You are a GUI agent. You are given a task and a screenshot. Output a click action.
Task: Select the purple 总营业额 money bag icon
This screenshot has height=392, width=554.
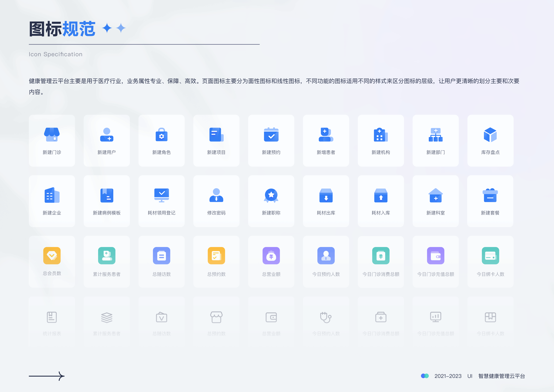coord(271,256)
